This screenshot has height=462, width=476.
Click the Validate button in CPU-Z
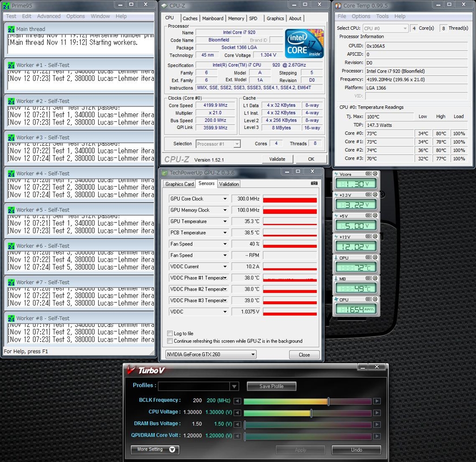click(x=277, y=159)
